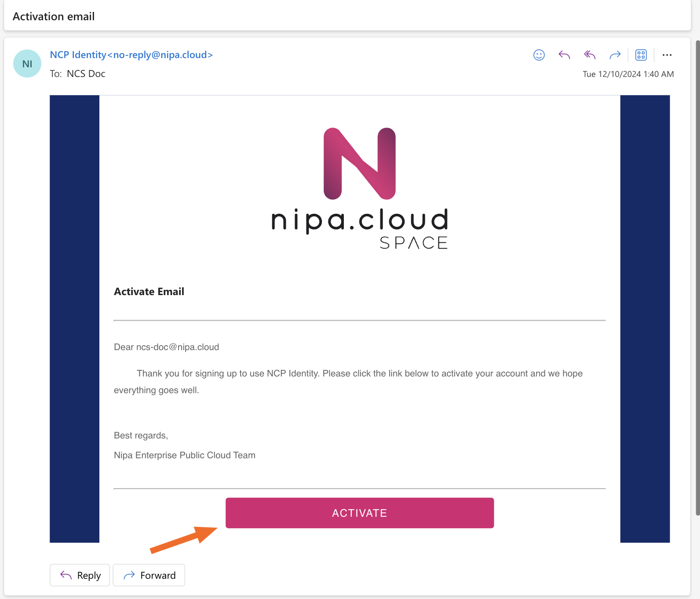This screenshot has width=700, height=599.
Task: Click the Reply All double-arrow icon
Action: (x=590, y=55)
